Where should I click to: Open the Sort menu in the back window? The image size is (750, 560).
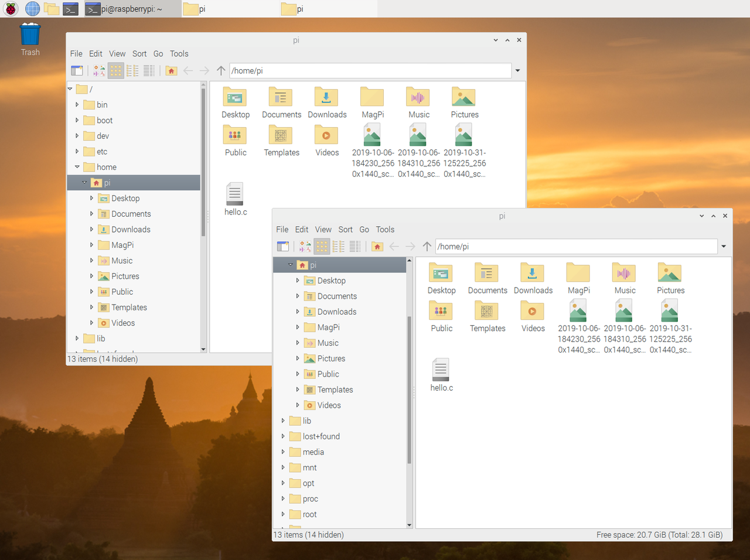[x=139, y=53]
